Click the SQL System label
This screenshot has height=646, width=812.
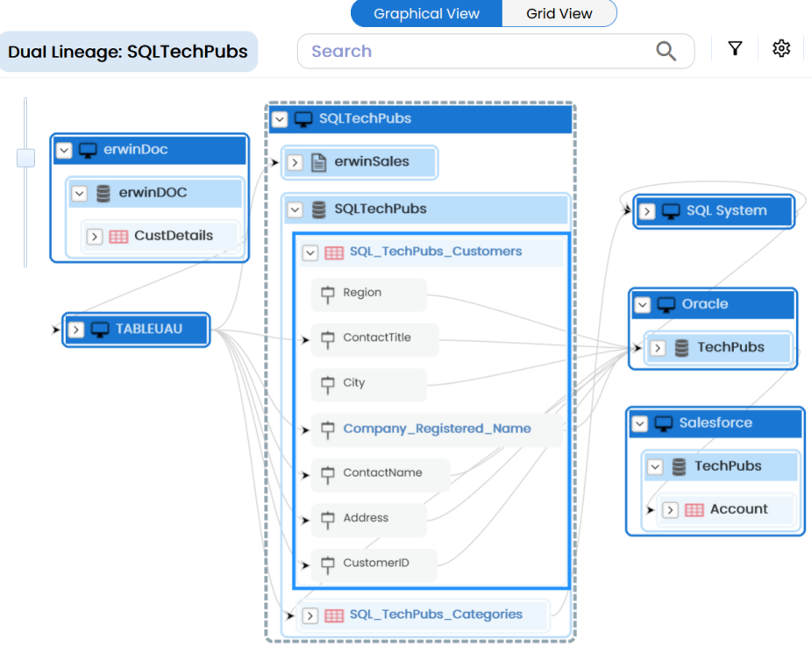pos(727,210)
